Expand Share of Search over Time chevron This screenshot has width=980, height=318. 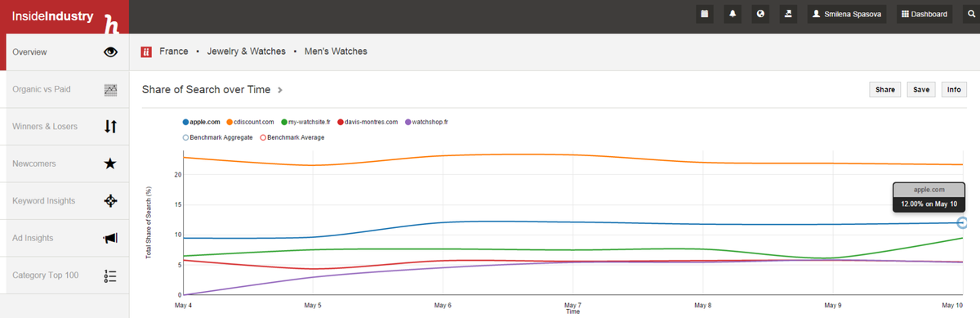(x=279, y=90)
